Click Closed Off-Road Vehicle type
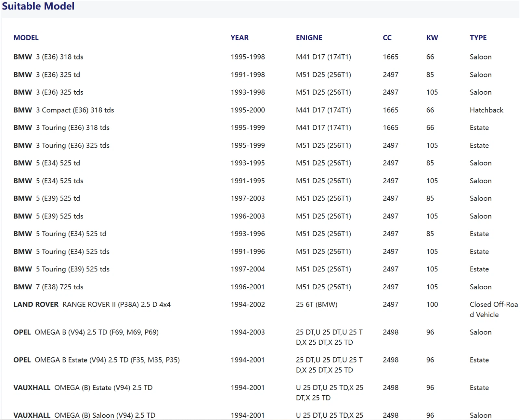520x420 pixels. (x=494, y=309)
